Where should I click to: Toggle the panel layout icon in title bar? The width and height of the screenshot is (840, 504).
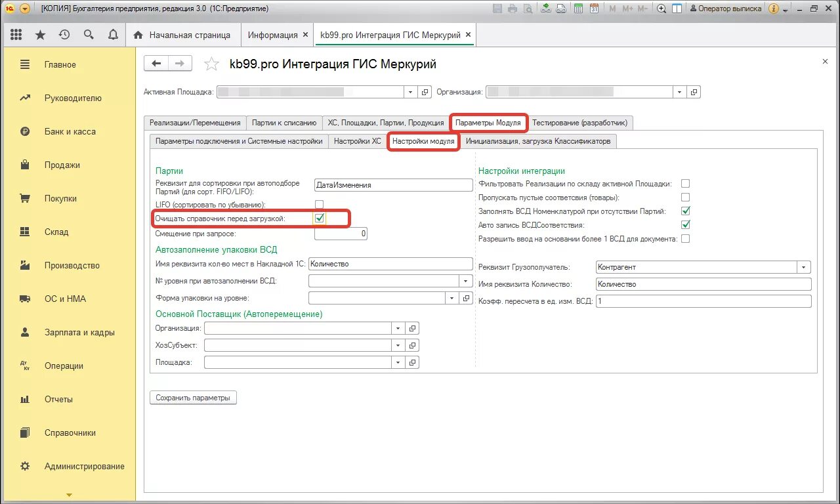click(677, 9)
